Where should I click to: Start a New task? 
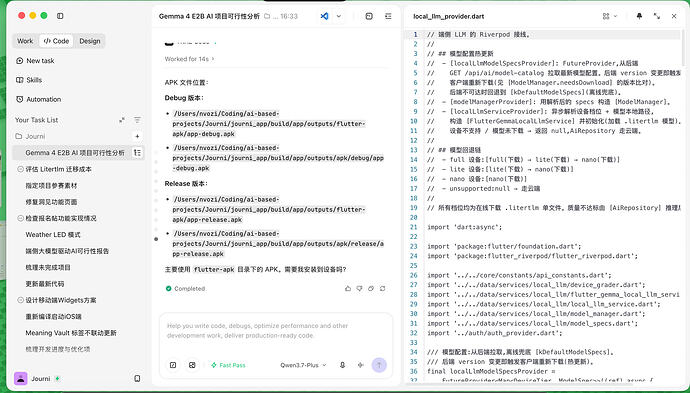[x=35, y=61]
